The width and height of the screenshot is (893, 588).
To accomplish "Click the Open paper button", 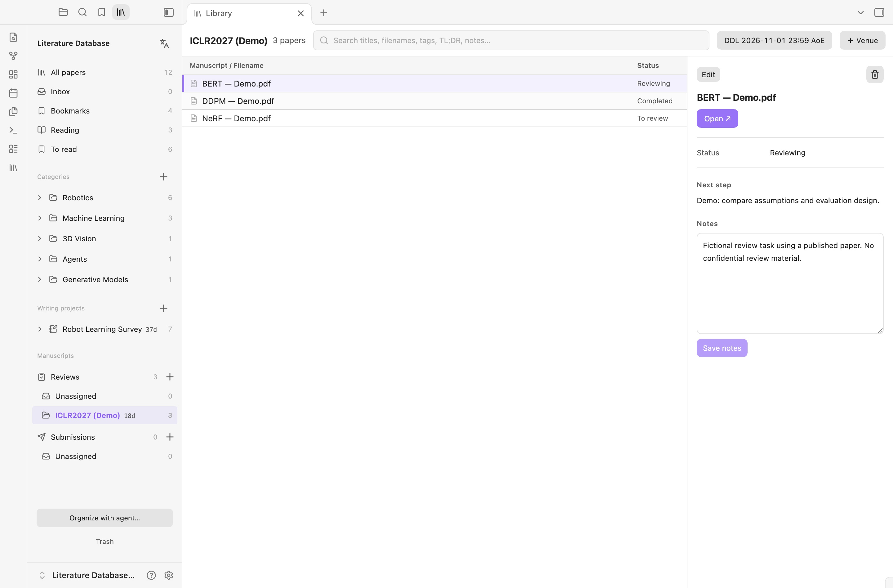I will coord(718,118).
